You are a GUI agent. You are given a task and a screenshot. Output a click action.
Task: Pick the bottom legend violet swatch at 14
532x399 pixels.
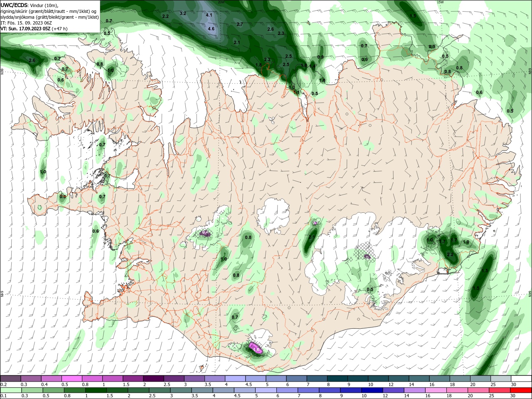click(414, 390)
